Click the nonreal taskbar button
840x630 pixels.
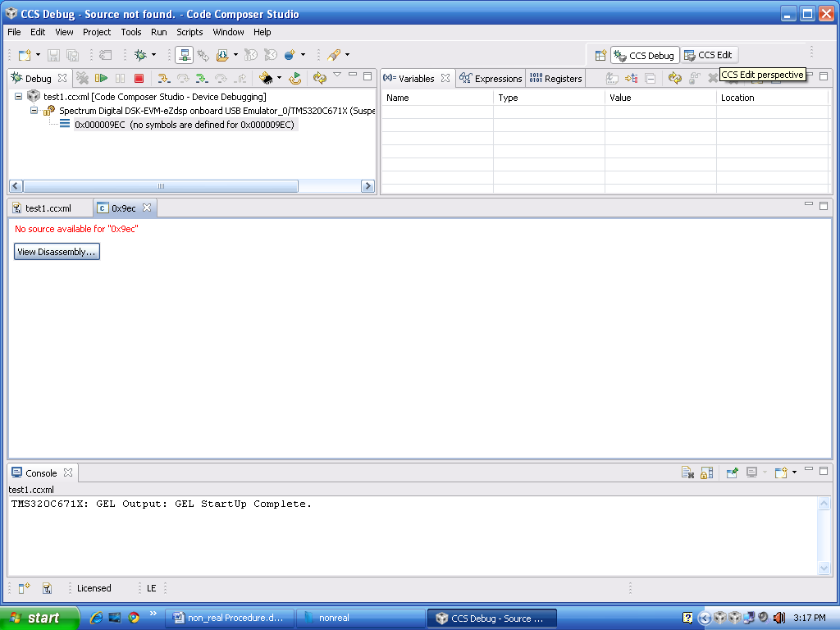coord(361,619)
